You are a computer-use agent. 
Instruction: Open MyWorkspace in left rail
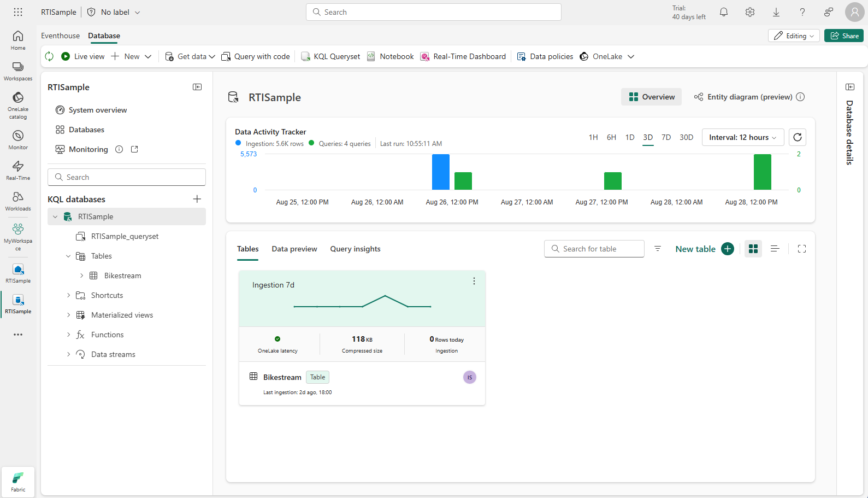coord(18,236)
